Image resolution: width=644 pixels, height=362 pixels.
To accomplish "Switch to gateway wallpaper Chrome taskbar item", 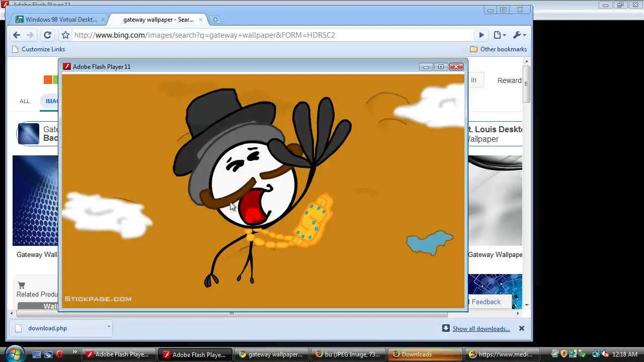I will [272, 354].
